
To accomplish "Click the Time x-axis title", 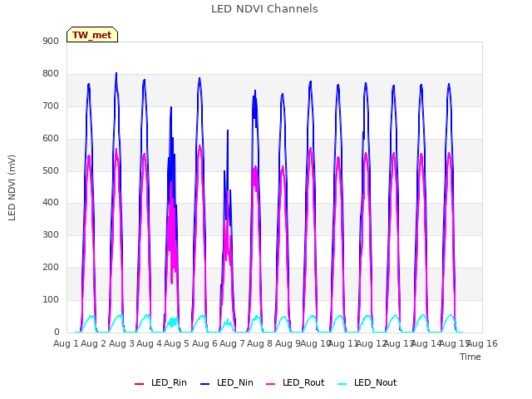I will [470, 357].
